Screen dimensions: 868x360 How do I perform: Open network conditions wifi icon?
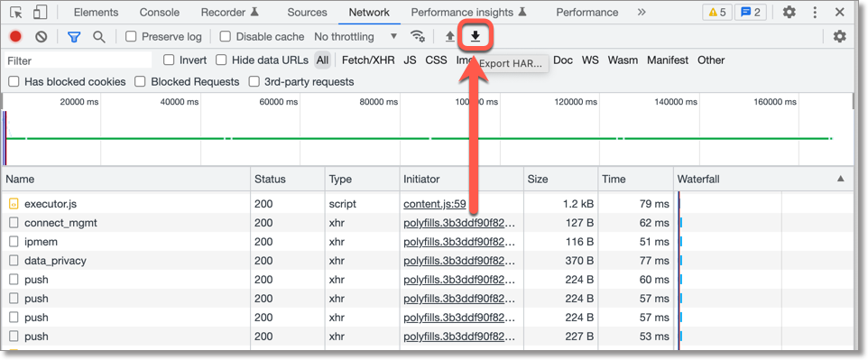pyautogui.click(x=418, y=37)
